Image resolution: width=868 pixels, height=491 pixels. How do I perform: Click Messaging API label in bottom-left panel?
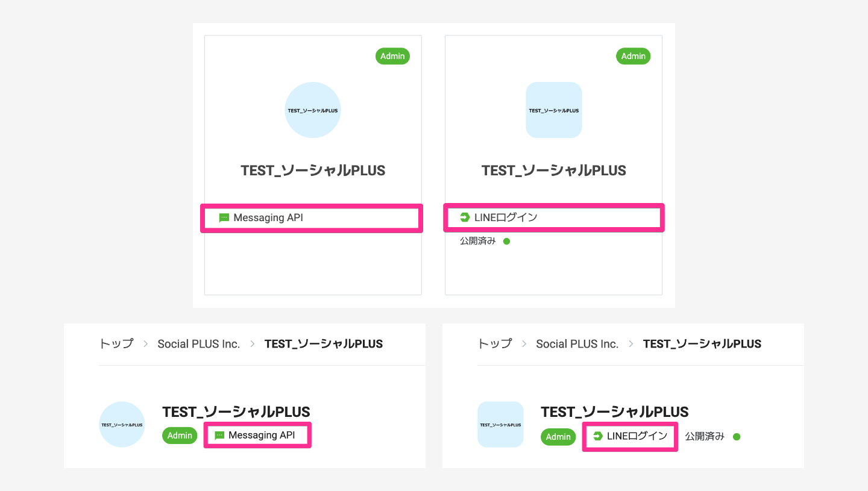[262, 435]
